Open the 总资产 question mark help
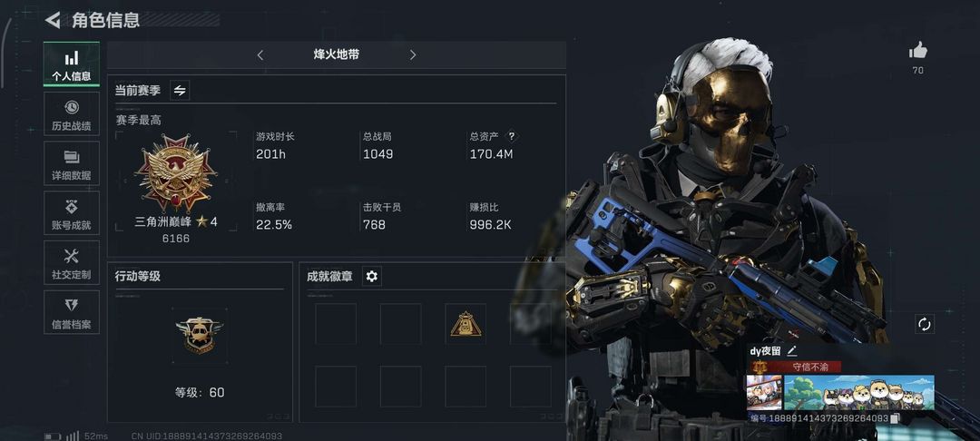 pyautogui.click(x=511, y=136)
